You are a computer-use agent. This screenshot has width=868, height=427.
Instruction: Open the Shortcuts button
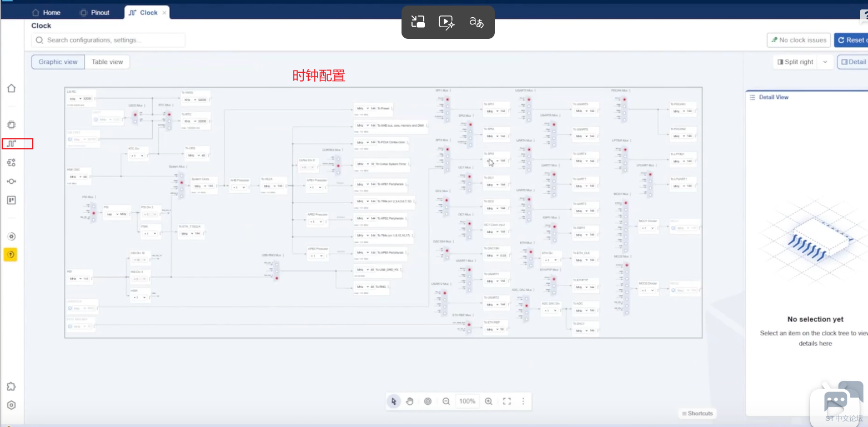pyautogui.click(x=697, y=413)
